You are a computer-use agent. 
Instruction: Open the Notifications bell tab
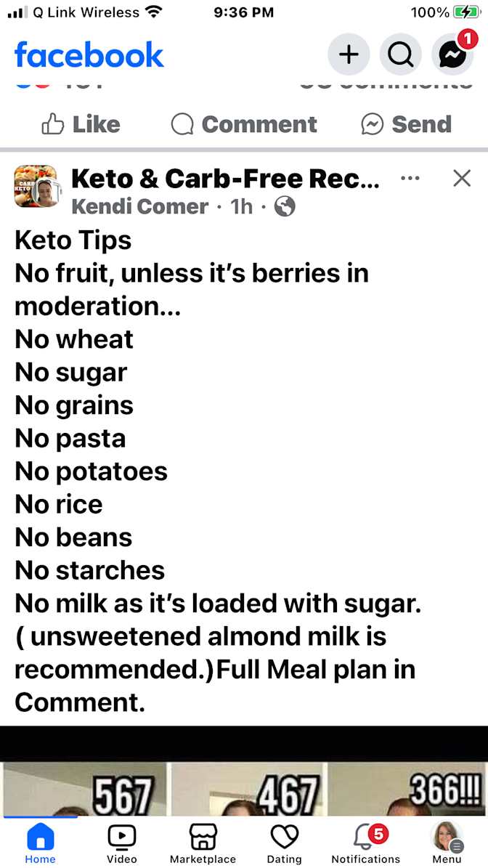366,843
